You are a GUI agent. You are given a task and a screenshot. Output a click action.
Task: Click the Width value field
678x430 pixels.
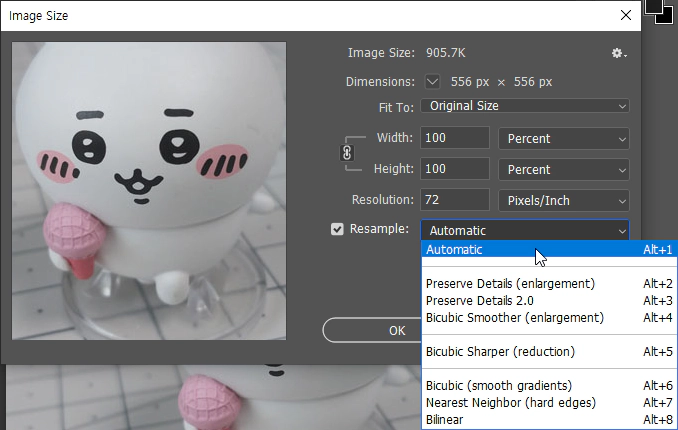[x=455, y=138]
